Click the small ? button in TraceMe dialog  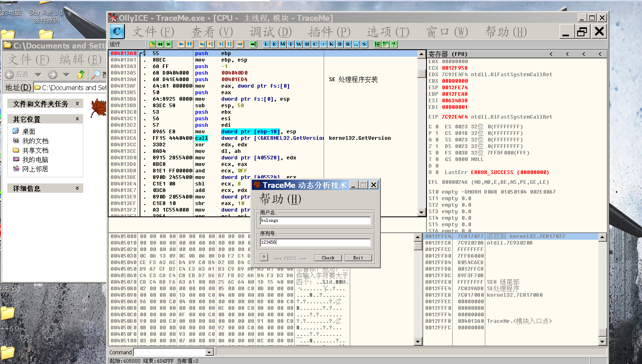tap(264, 257)
